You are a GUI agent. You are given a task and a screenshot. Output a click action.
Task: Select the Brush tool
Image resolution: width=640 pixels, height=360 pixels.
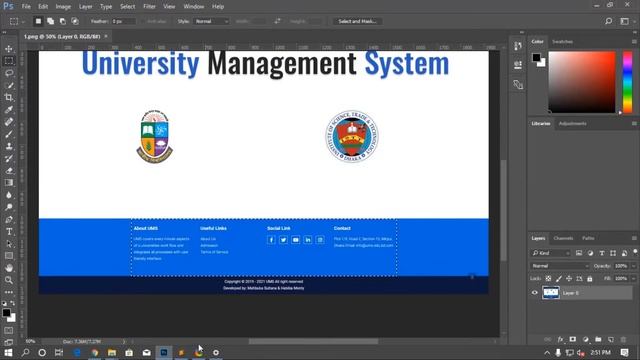tap(9, 134)
